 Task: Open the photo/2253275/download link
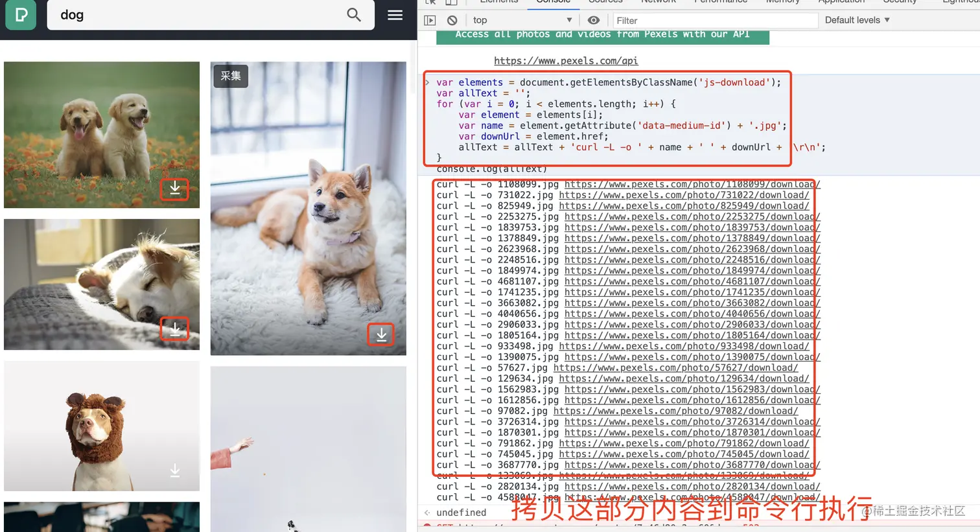click(x=692, y=216)
